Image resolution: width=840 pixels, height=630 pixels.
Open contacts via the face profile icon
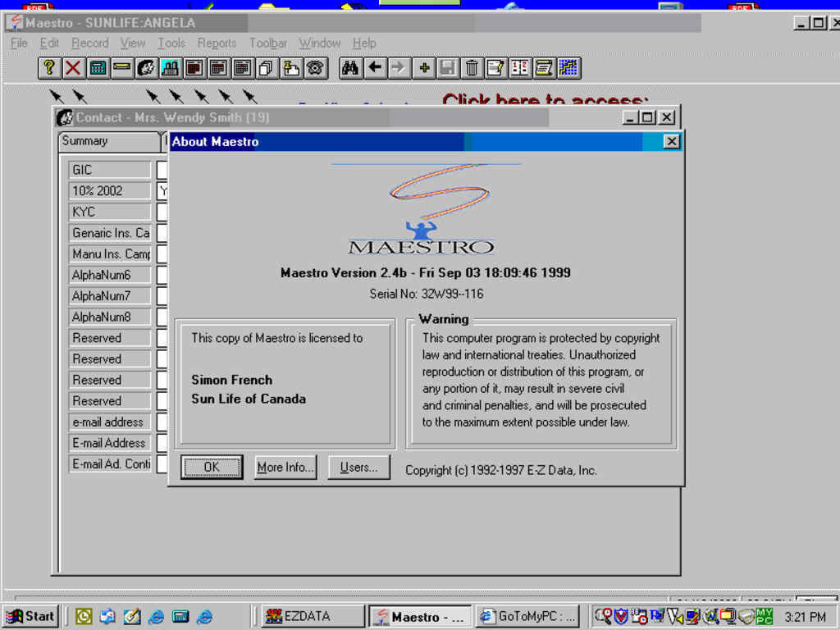point(146,68)
